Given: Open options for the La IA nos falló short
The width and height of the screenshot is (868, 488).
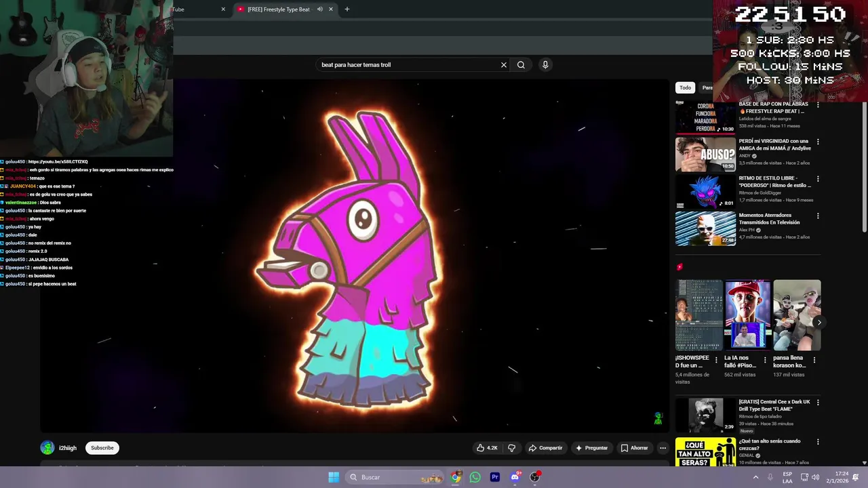Looking at the screenshot, I should click(x=765, y=360).
